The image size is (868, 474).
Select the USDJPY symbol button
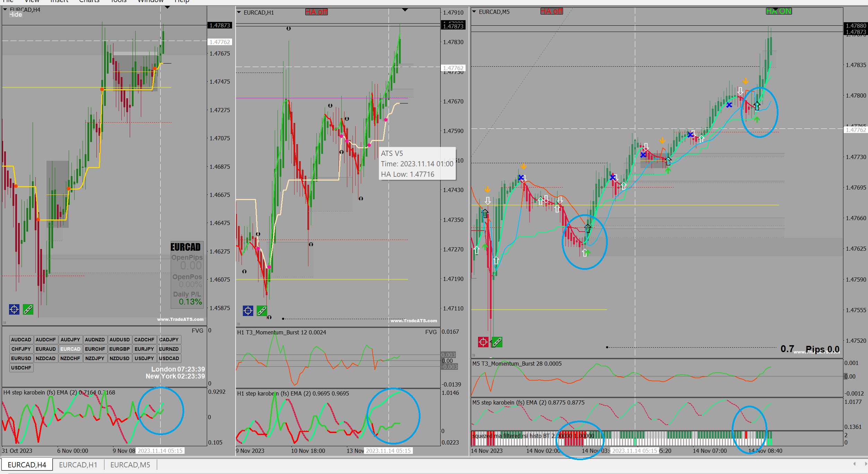coord(144,358)
